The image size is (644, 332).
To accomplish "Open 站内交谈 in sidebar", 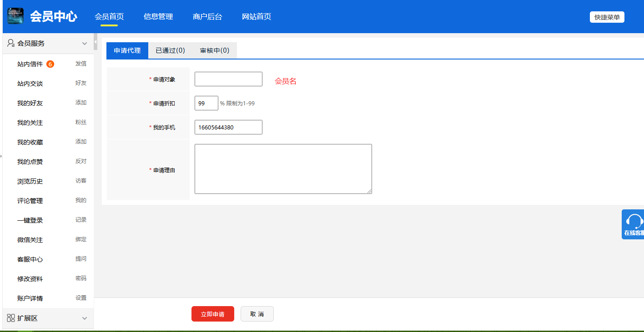I will point(30,84).
